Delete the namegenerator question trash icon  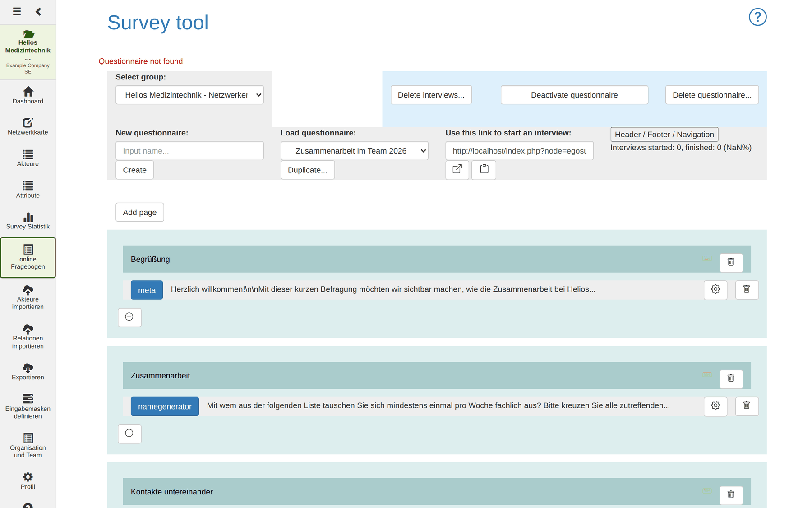coord(747,406)
